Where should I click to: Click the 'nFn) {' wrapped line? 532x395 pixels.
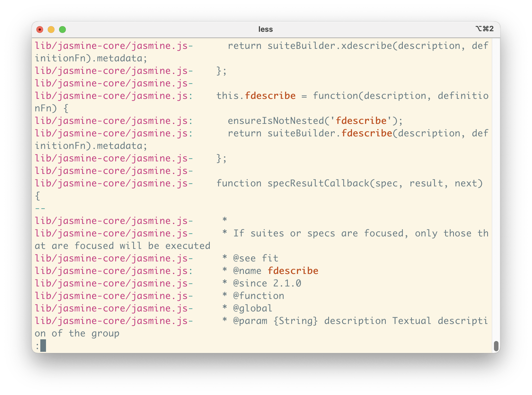[x=52, y=108]
